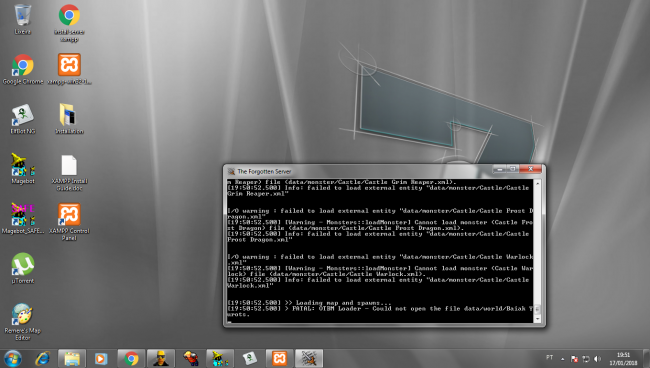
Task: Open the Windows Start menu orb
Action: click(x=13, y=358)
